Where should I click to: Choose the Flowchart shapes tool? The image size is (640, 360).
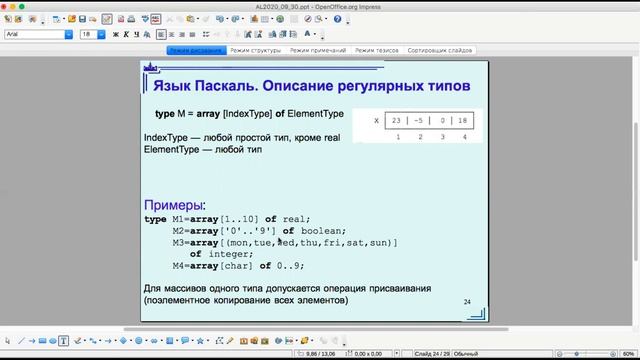[x=170, y=341]
